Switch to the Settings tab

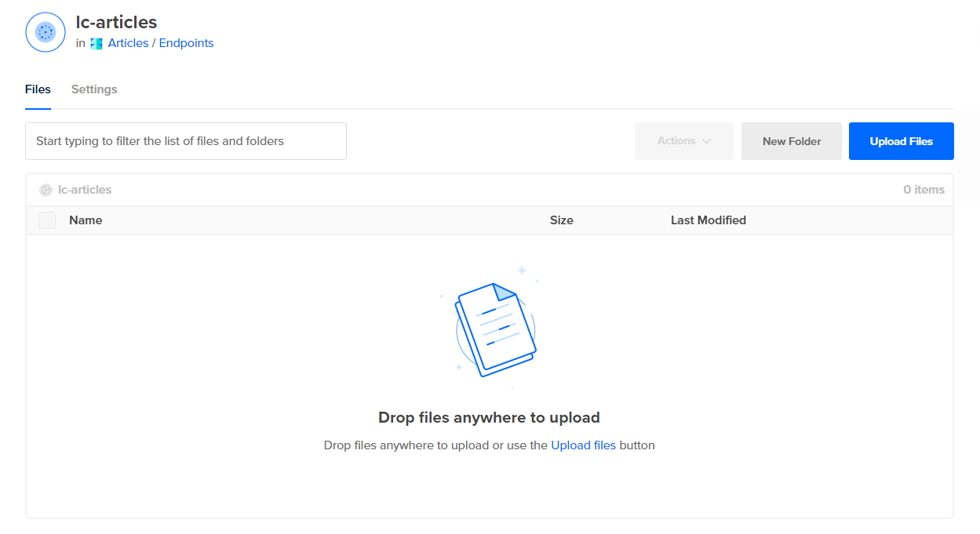click(94, 89)
